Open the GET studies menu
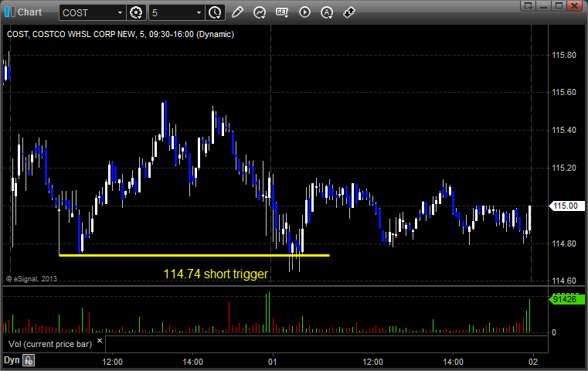Image resolution: width=588 pixels, height=371 pixels. (x=282, y=12)
